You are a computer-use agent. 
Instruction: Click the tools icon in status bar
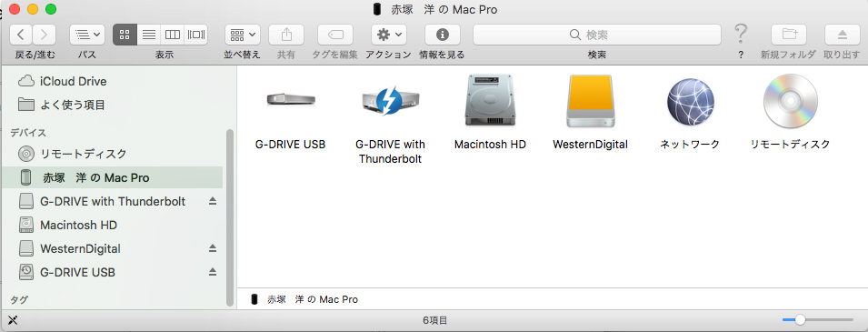(x=14, y=320)
